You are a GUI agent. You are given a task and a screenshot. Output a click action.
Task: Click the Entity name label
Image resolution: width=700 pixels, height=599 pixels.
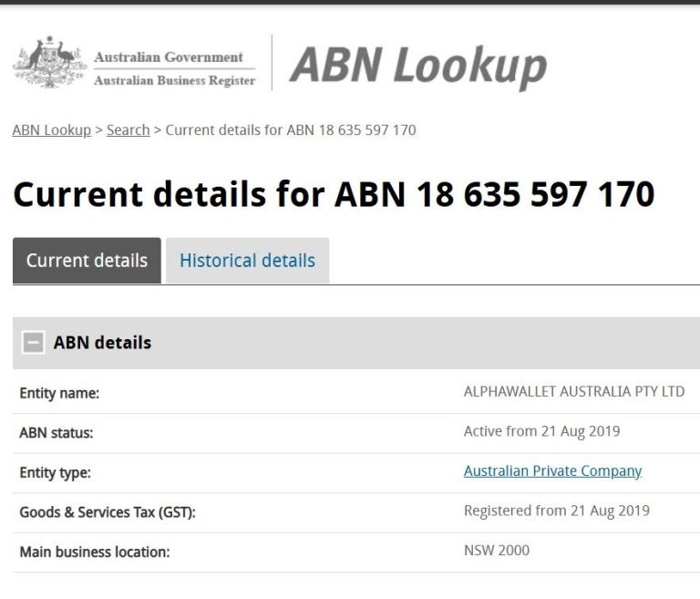coord(59,394)
